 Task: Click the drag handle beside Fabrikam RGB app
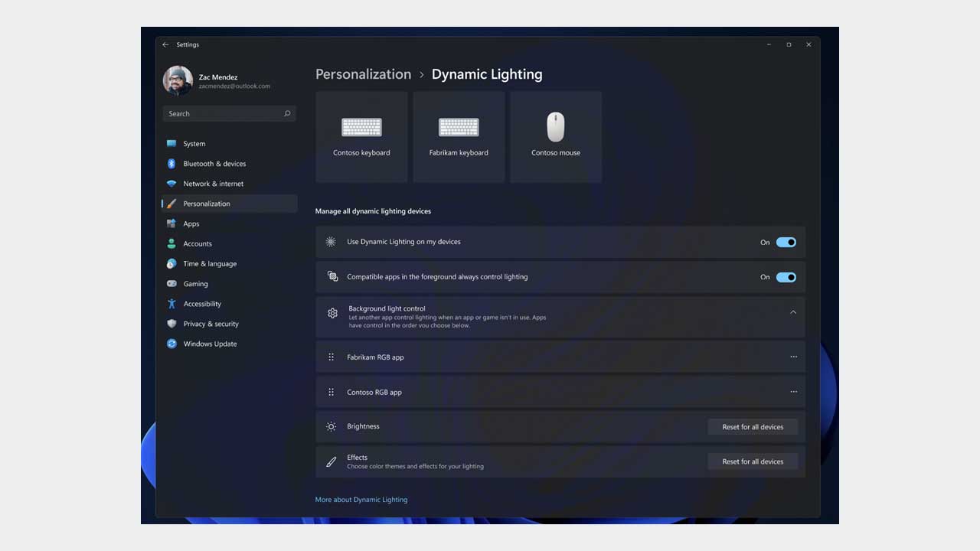[x=331, y=357]
